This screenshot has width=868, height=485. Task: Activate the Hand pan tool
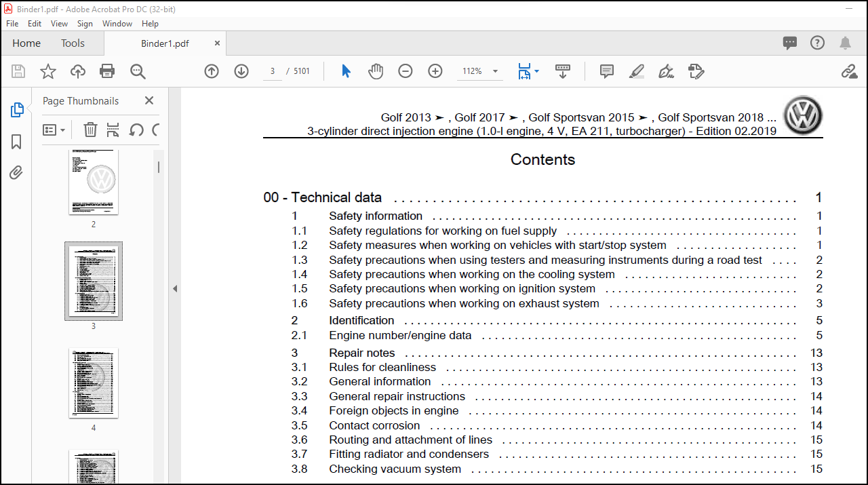(x=376, y=71)
